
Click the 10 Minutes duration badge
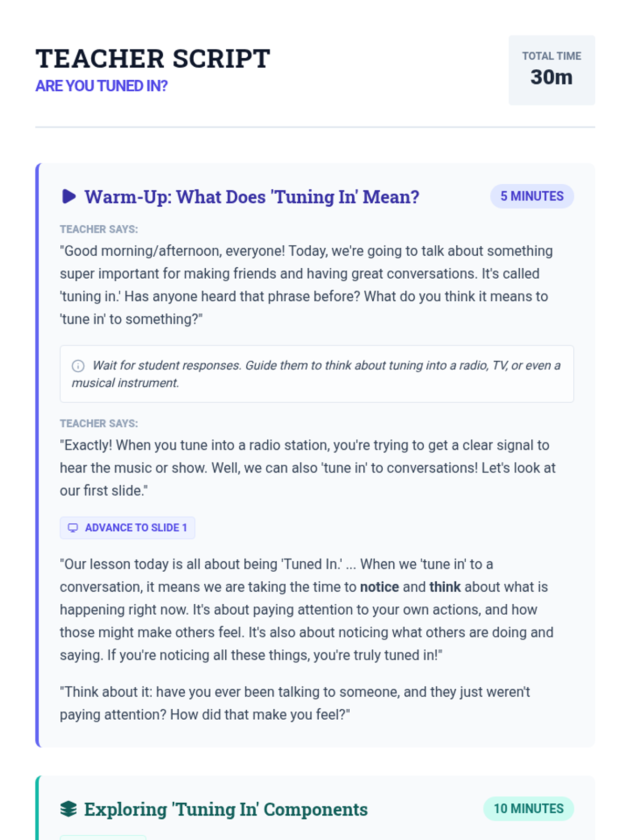click(x=528, y=808)
